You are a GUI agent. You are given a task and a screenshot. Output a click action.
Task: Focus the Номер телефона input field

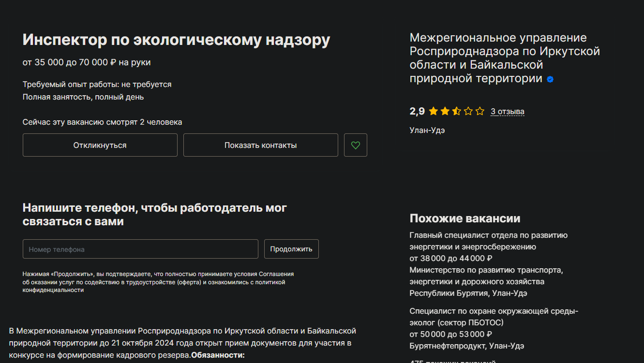(140, 249)
